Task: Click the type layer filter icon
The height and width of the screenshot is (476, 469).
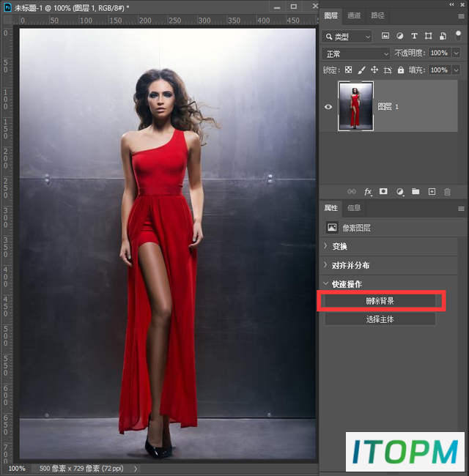Action: (x=414, y=36)
